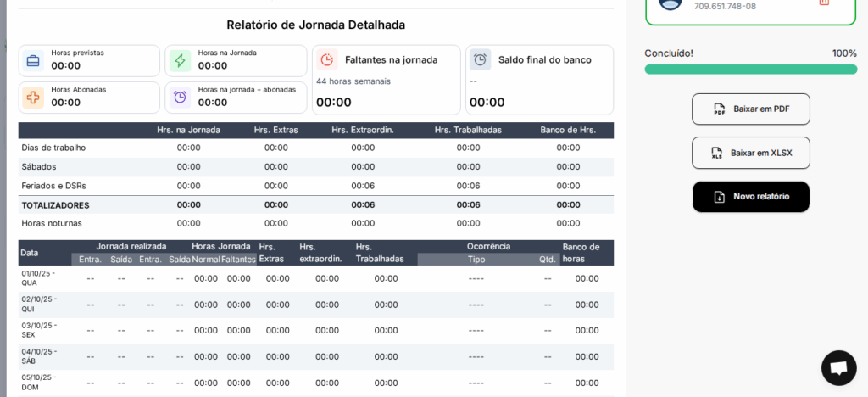Open the chat support bubble
This screenshot has width=868, height=397.
coord(838,368)
